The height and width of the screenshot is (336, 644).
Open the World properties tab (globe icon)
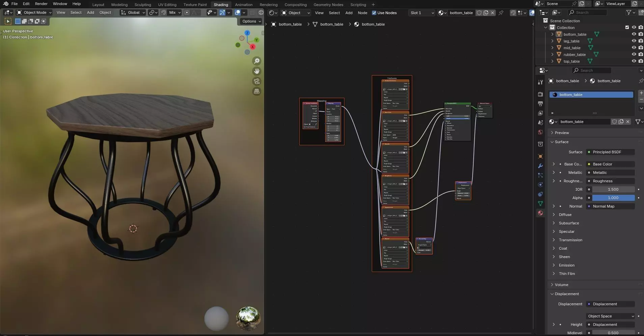click(x=540, y=132)
